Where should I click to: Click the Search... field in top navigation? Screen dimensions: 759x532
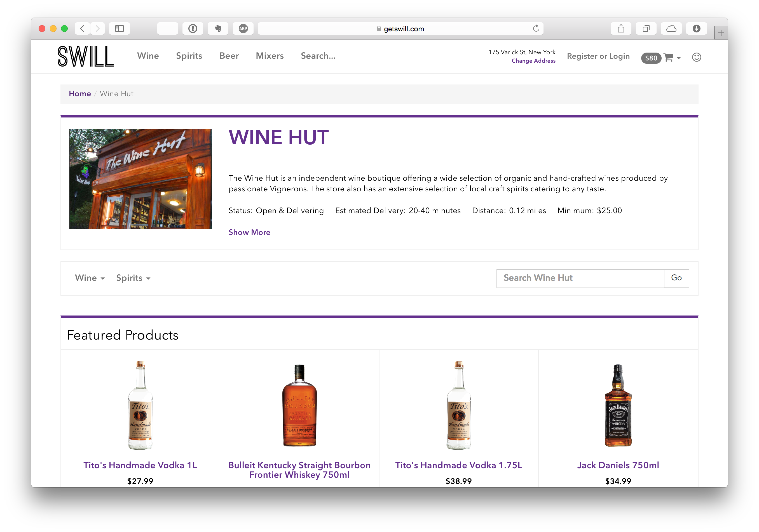(318, 56)
